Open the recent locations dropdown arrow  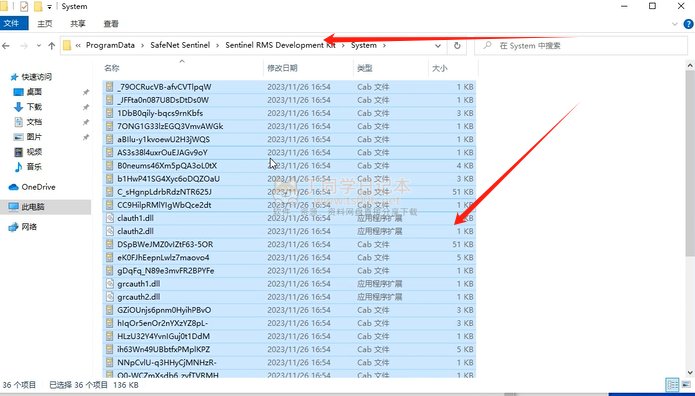pyautogui.click(x=39, y=46)
